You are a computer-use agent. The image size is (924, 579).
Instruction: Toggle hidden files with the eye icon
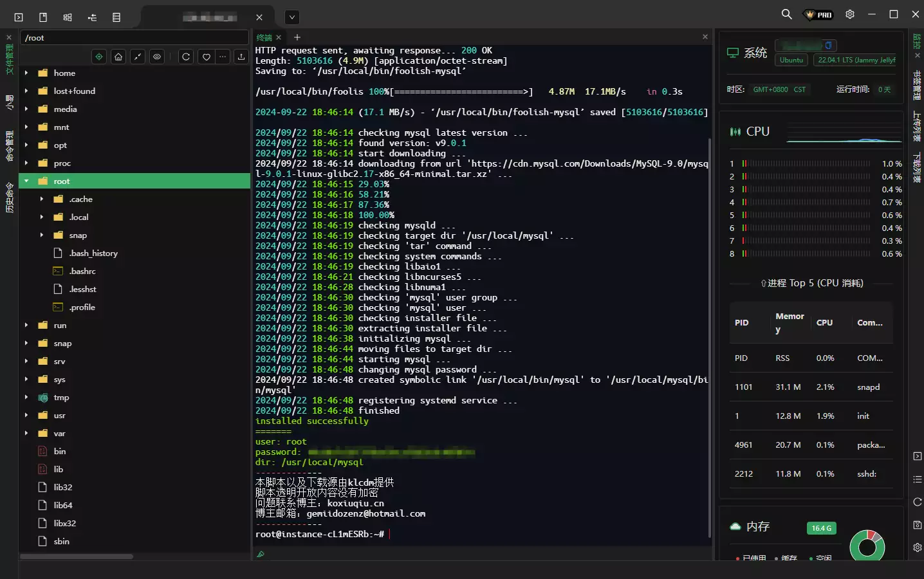tap(157, 57)
